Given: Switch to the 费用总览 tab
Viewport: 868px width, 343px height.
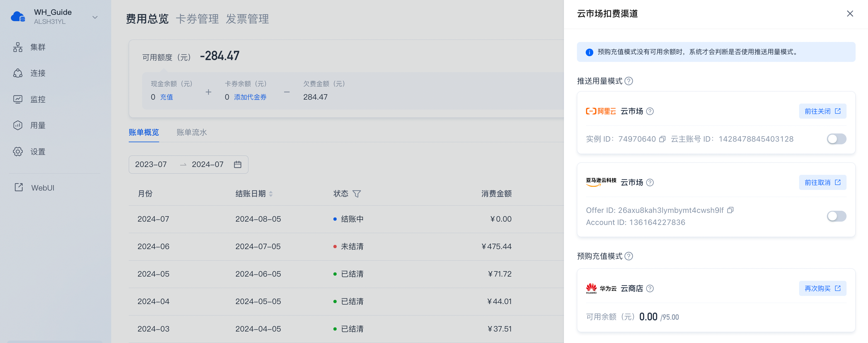Looking at the screenshot, I should [147, 18].
